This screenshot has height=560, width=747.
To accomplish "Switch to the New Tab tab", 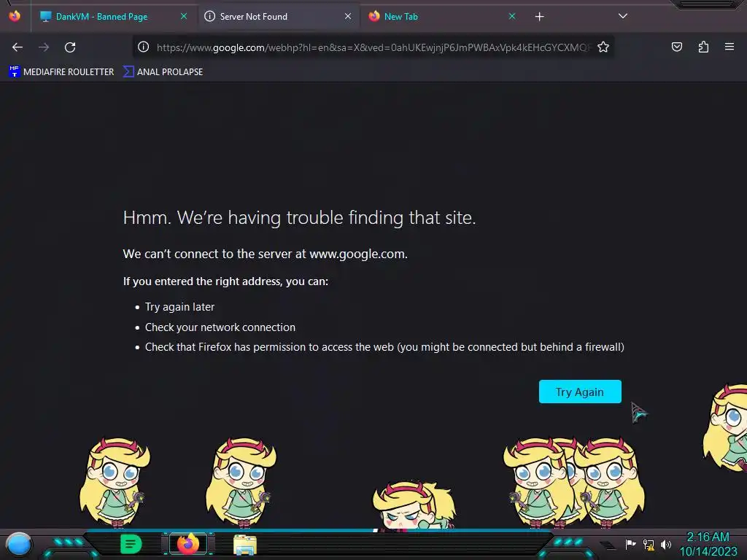I will pyautogui.click(x=442, y=17).
